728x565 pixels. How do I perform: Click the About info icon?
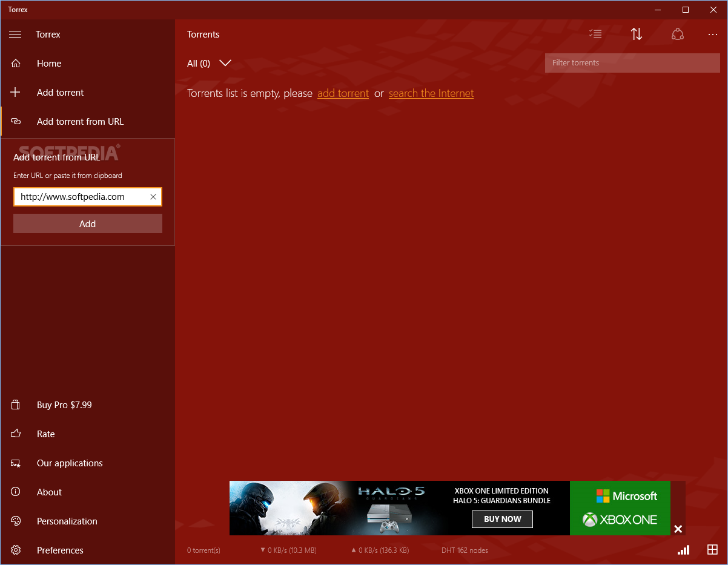[16, 492]
